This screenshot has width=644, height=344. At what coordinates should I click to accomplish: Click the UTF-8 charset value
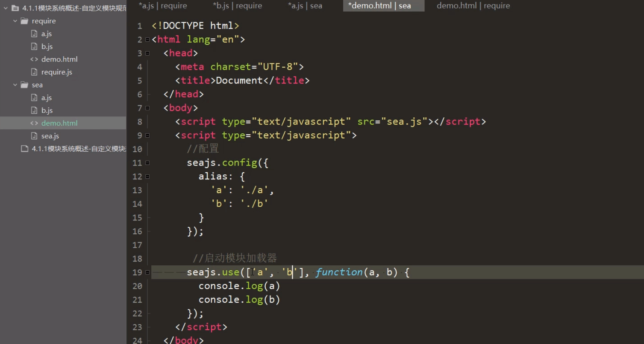click(x=278, y=67)
